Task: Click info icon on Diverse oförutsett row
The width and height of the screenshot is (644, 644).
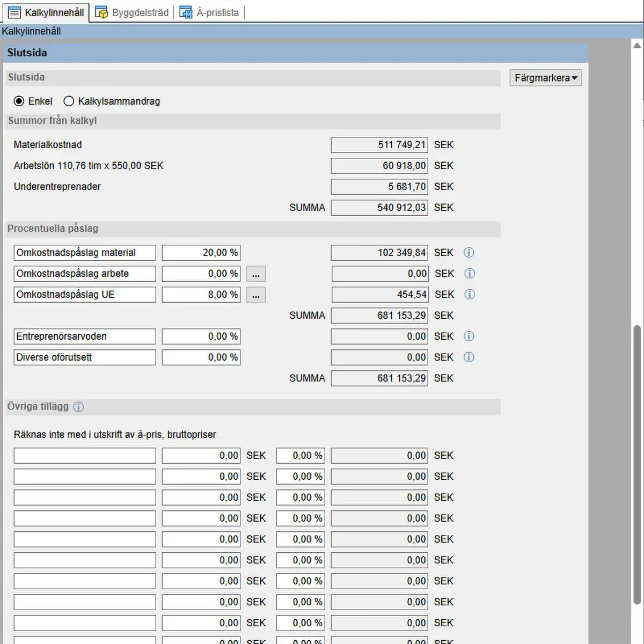Action: pyautogui.click(x=469, y=357)
